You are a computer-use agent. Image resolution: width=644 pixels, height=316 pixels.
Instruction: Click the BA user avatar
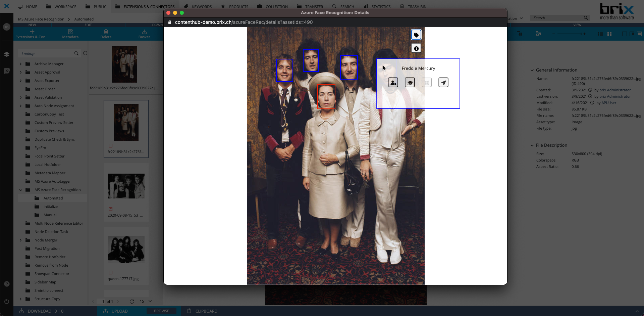pos(7,27)
